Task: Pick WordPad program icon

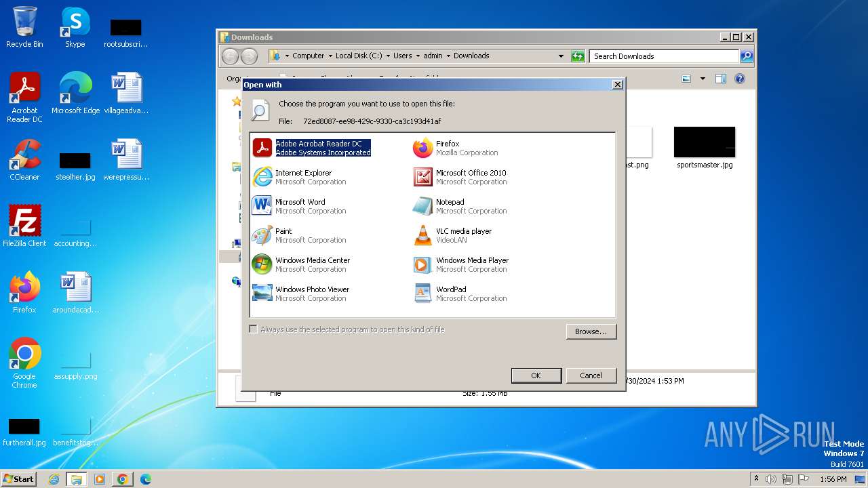Action: tap(422, 293)
